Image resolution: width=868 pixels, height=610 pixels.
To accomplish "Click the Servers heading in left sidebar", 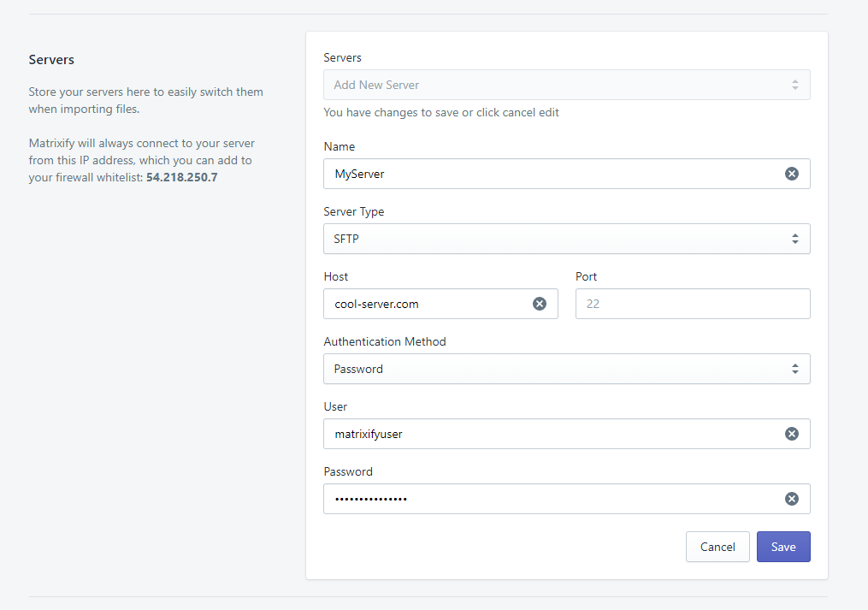I will click(x=51, y=60).
